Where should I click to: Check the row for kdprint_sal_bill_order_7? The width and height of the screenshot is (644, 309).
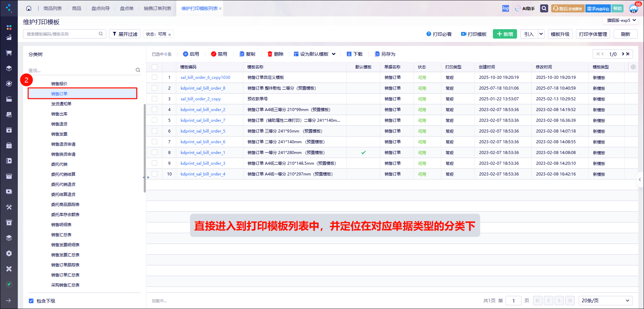click(x=154, y=120)
